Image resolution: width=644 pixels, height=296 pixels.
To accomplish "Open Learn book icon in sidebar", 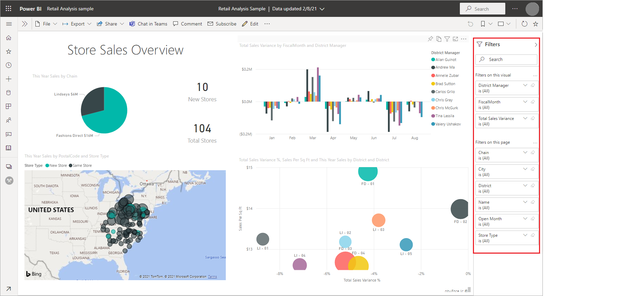I will point(9,148).
